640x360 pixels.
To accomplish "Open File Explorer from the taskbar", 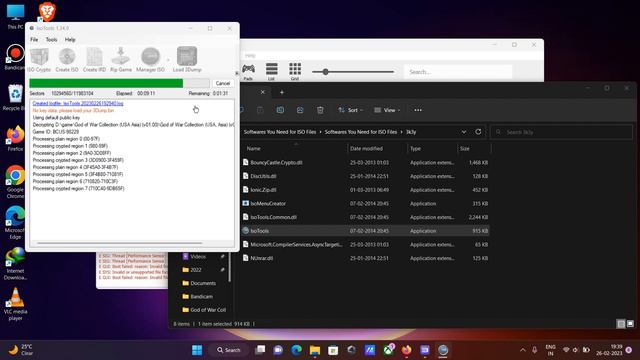I will click(315, 350).
